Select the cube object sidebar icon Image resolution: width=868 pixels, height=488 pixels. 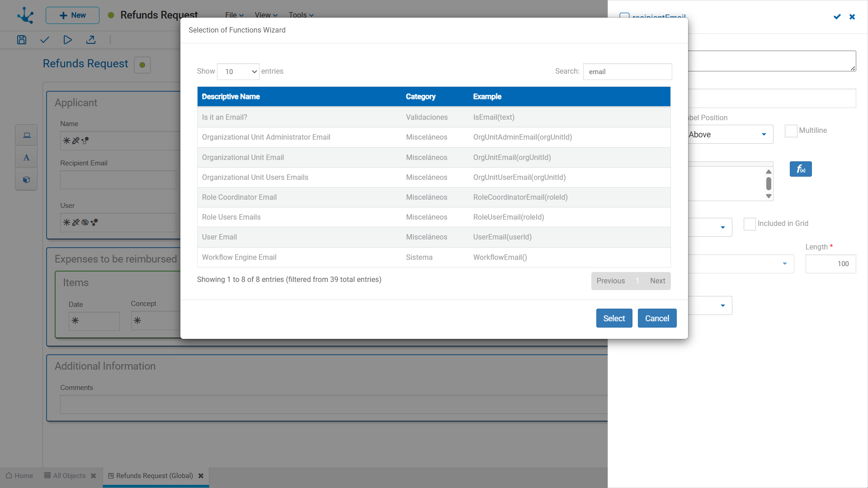point(26,180)
